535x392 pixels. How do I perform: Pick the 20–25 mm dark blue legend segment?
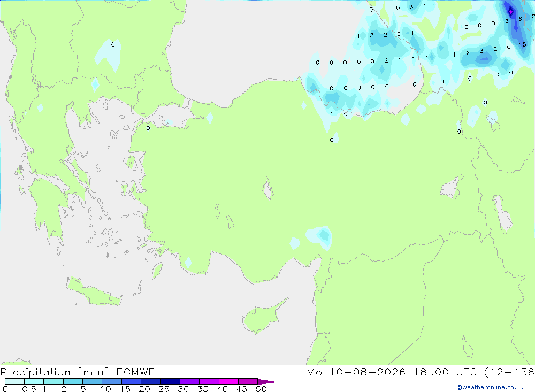point(150,381)
